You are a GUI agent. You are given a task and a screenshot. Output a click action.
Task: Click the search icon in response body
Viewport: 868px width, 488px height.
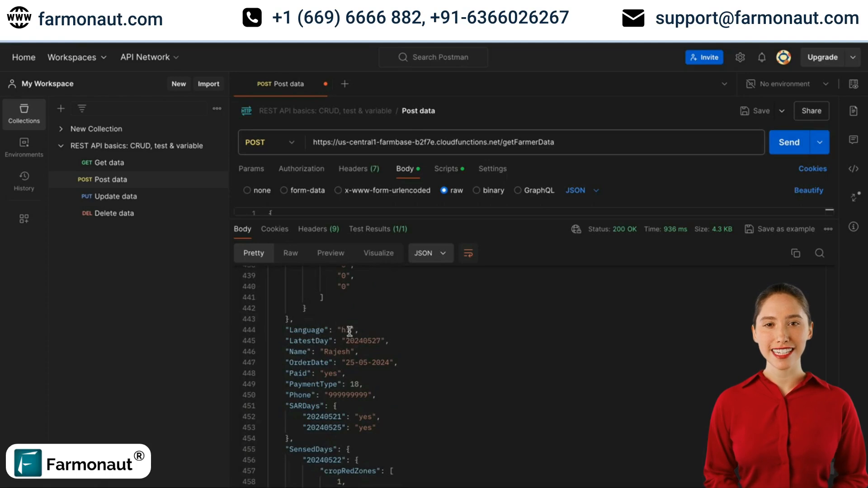pos(819,252)
